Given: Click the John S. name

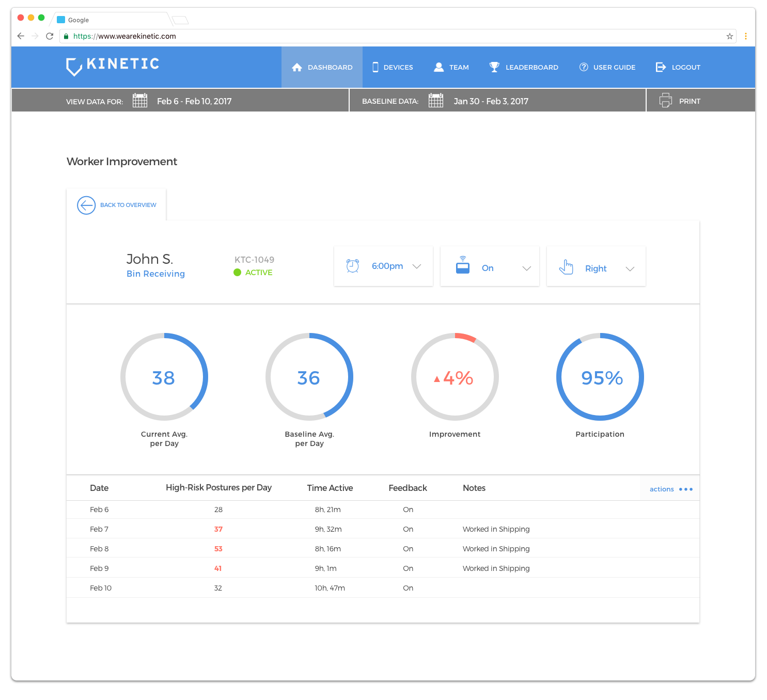Looking at the screenshot, I should pos(150,259).
